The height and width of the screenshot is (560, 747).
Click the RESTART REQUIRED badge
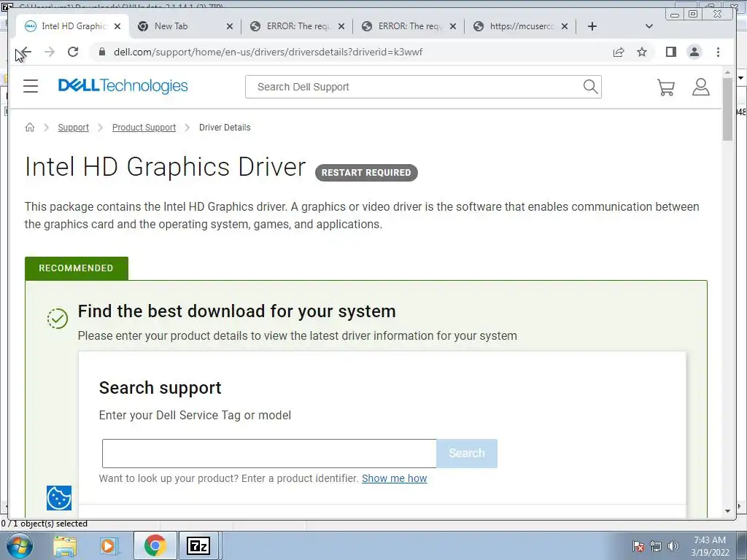point(366,172)
